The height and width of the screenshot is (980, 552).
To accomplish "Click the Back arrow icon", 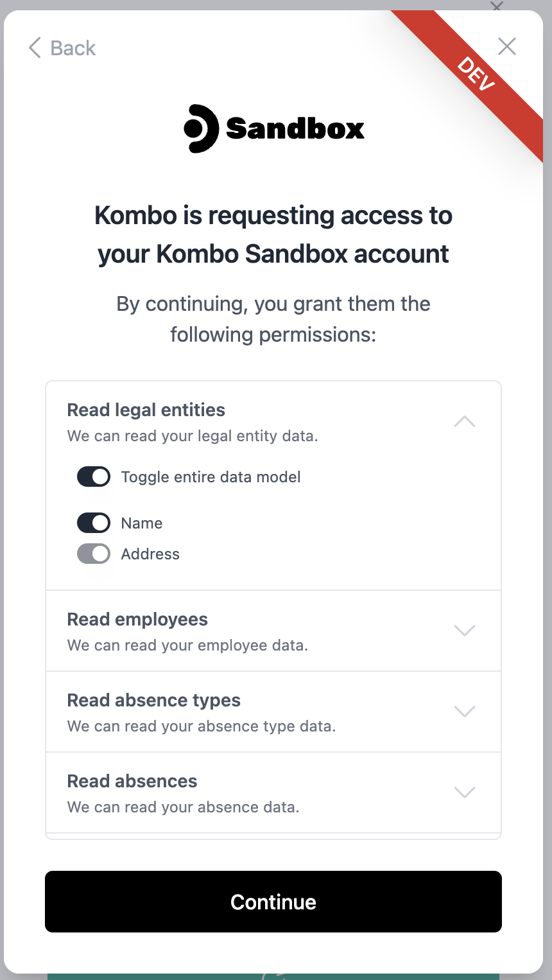I will tap(35, 48).
